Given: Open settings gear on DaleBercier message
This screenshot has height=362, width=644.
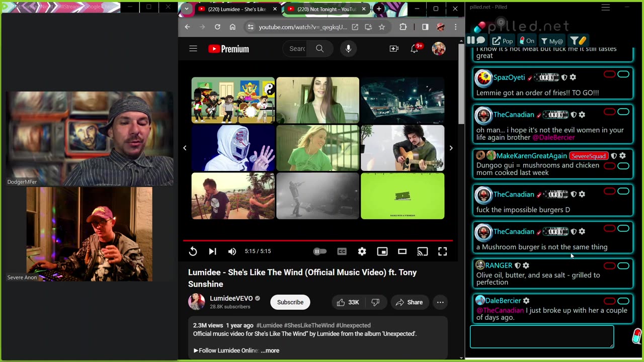Looking at the screenshot, I should click(x=526, y=301).
